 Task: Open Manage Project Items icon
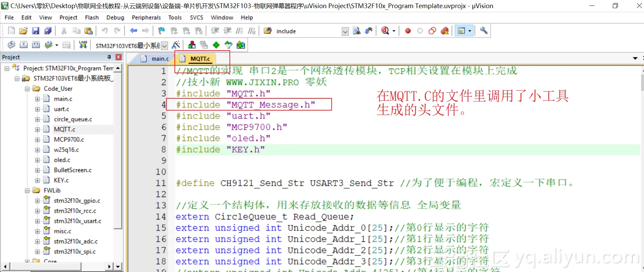[x=192, y=45]
